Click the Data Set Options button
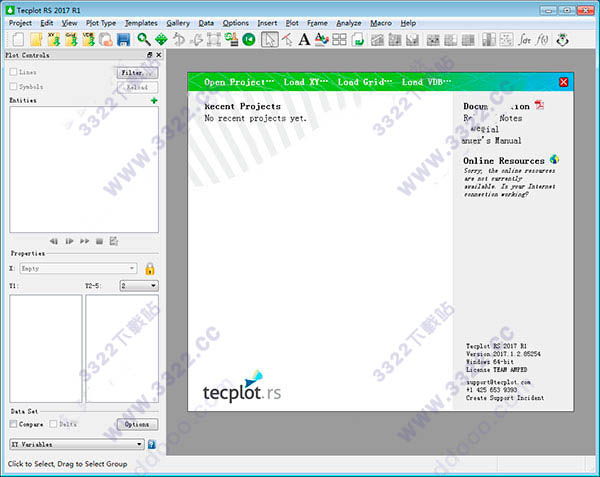This screenshot has height=477, width=600. (x=137, y=424)
